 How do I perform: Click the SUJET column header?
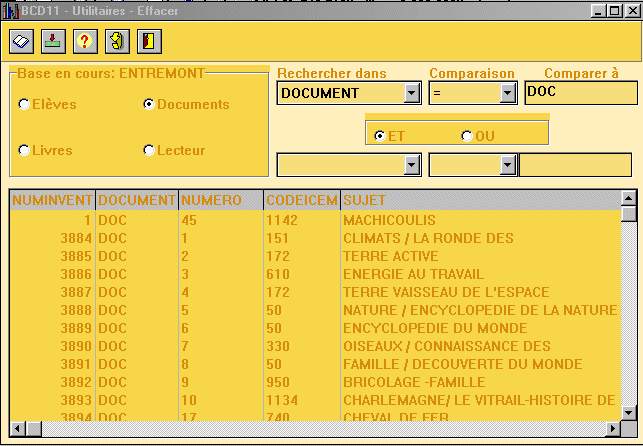tap(480, 200)
